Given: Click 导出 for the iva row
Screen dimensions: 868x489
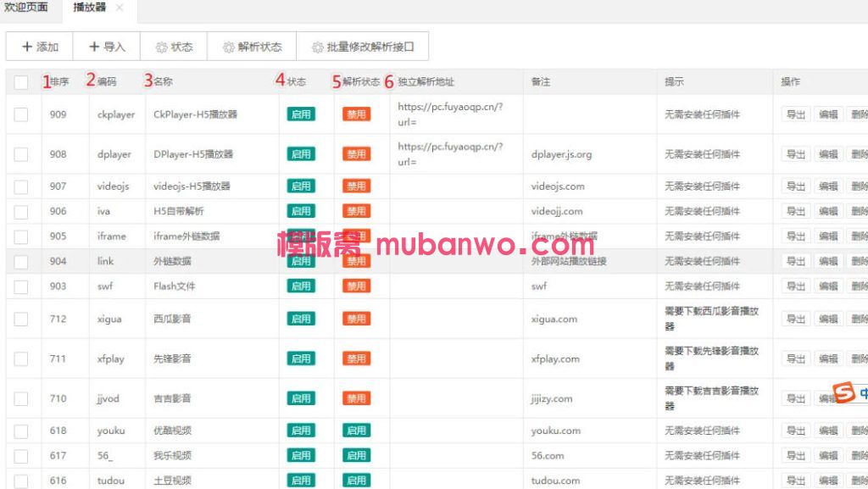Looking at the screenshot, I should 796,211.
